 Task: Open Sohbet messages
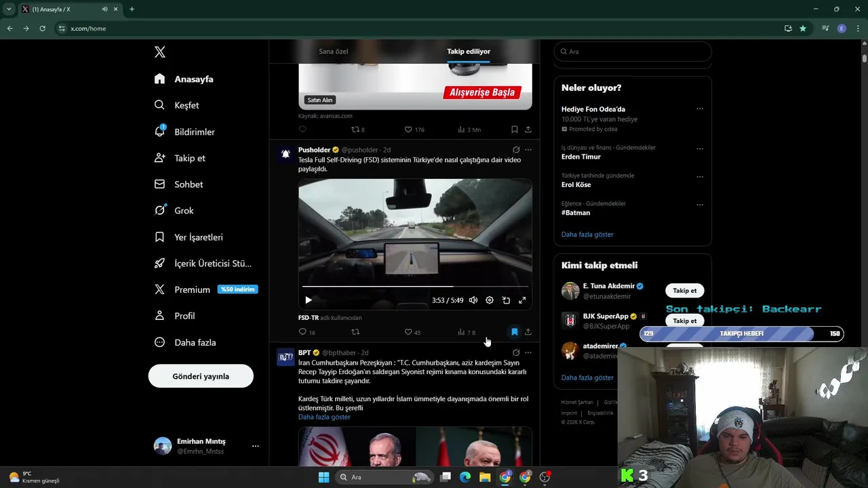point(178,184)
